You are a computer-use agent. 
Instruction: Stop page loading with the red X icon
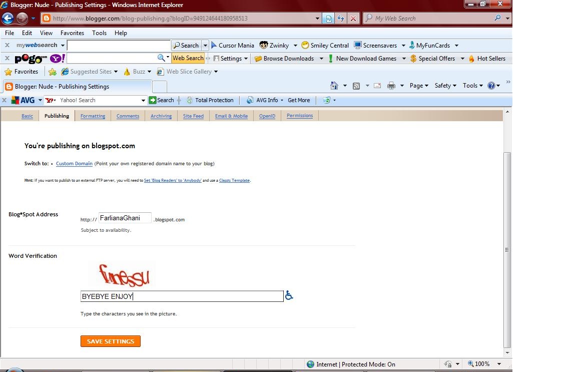(x=353, y=19)
